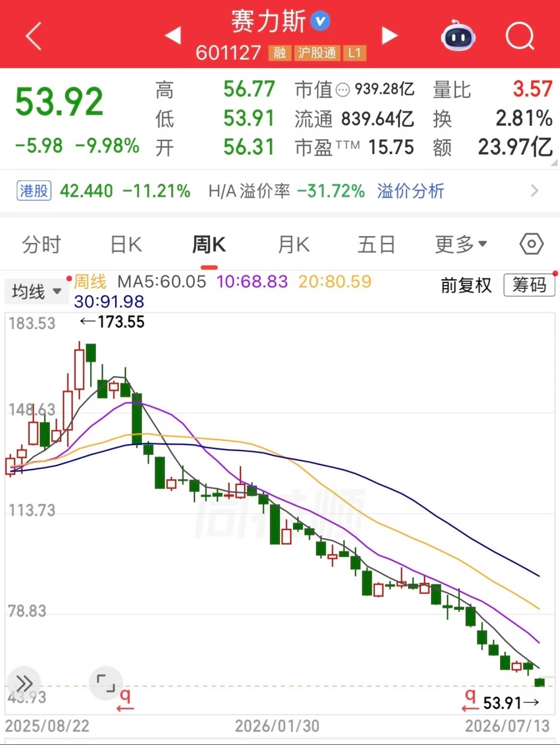Switch to 月K tab

tap(294, 244)
